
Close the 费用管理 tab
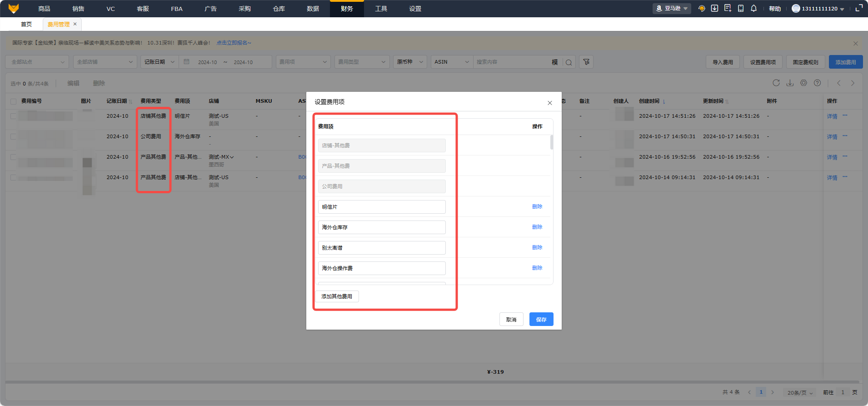75,24
